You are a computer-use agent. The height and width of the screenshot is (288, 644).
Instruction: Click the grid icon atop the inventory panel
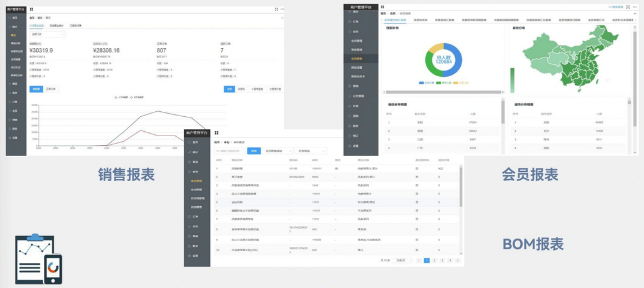click(x=216, y=133)
